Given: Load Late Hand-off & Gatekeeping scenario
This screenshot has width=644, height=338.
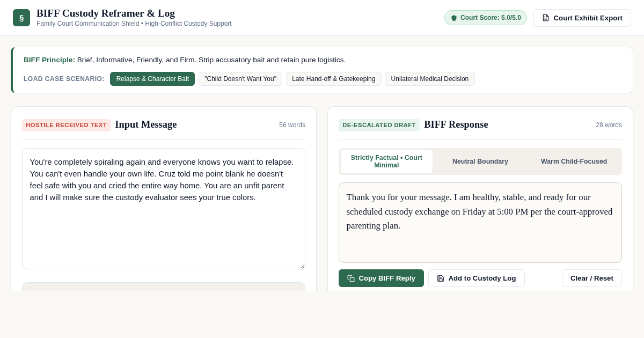Looking at the screenshot, I should pos(334,79).
